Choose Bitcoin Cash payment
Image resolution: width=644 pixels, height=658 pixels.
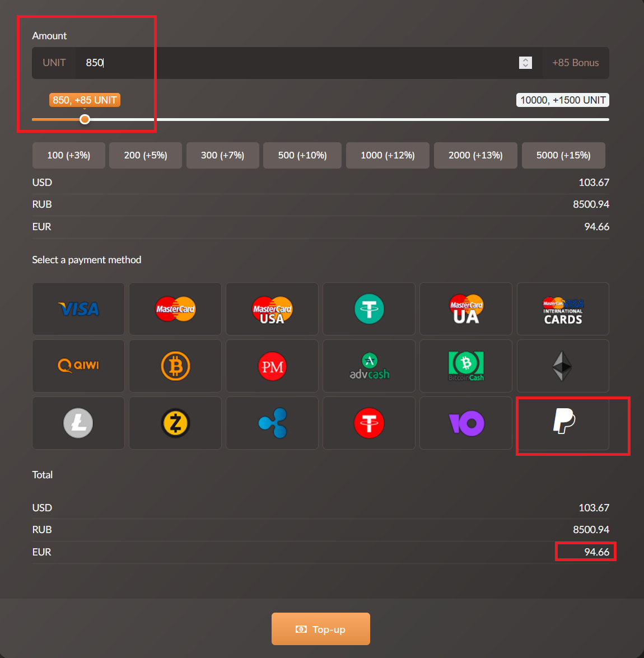[x=466, y=366]
